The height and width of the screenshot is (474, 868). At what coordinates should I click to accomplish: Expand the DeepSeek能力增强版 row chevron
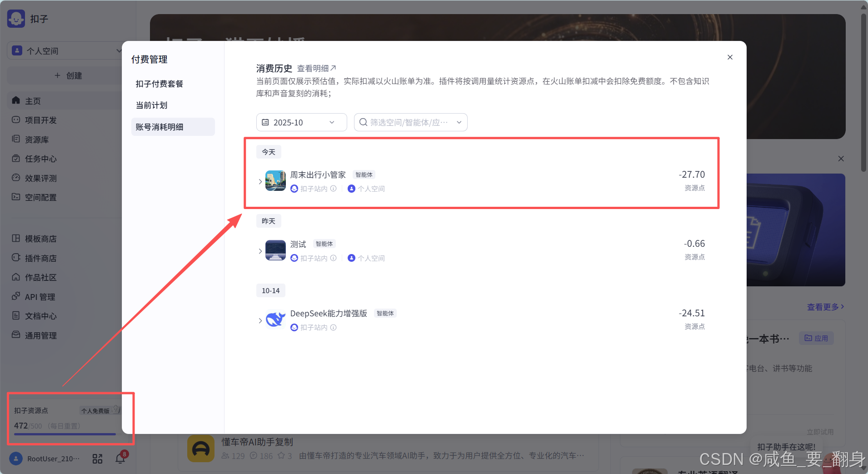260,320
